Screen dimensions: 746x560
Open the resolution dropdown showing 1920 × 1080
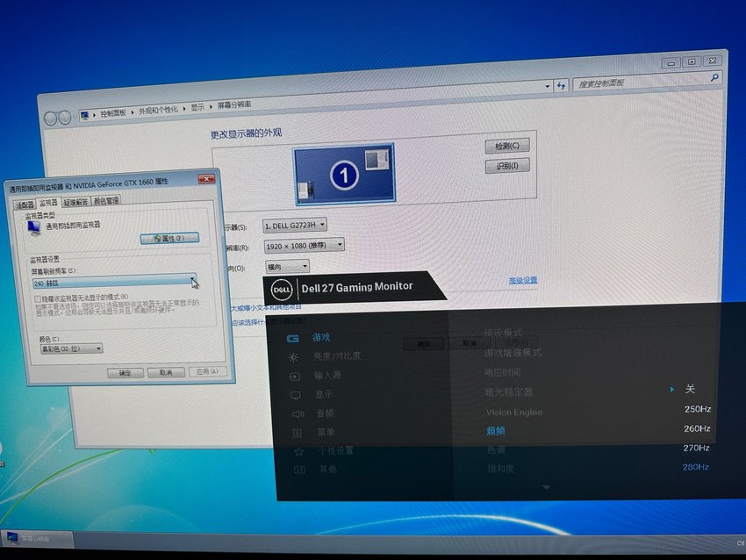tap(304, 246)
